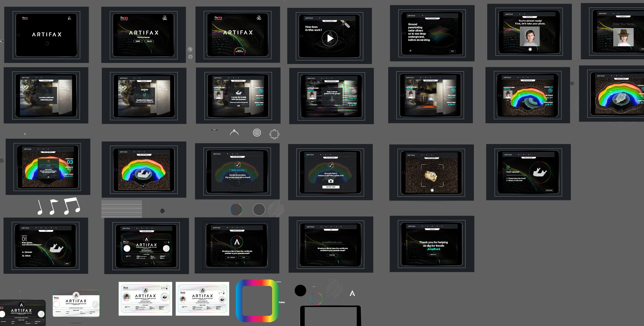The height and width of the screenshot is (326, 644).
Task: Play the "How does Artifax work?" video
Action: click(x=330, y=38)
